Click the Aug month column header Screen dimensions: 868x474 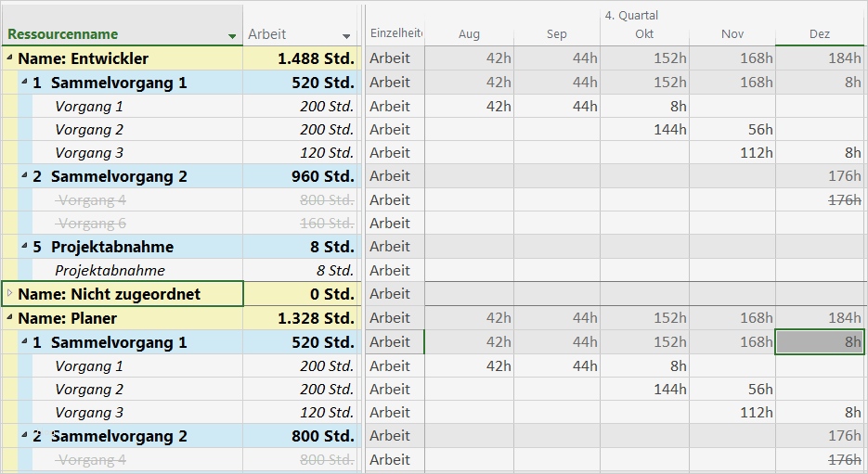click(x=469, y=34)
